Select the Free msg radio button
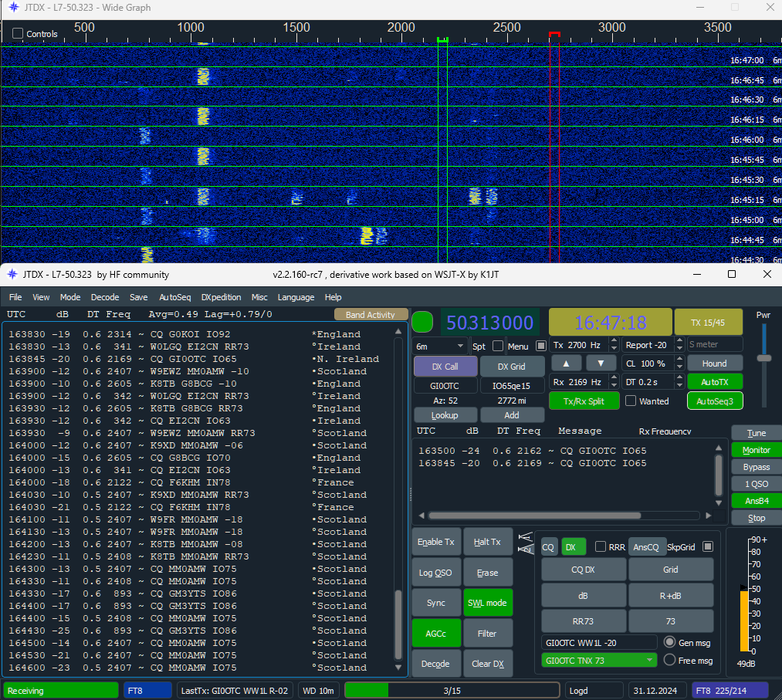Screen dimensions: 782x700 [670, 660]
